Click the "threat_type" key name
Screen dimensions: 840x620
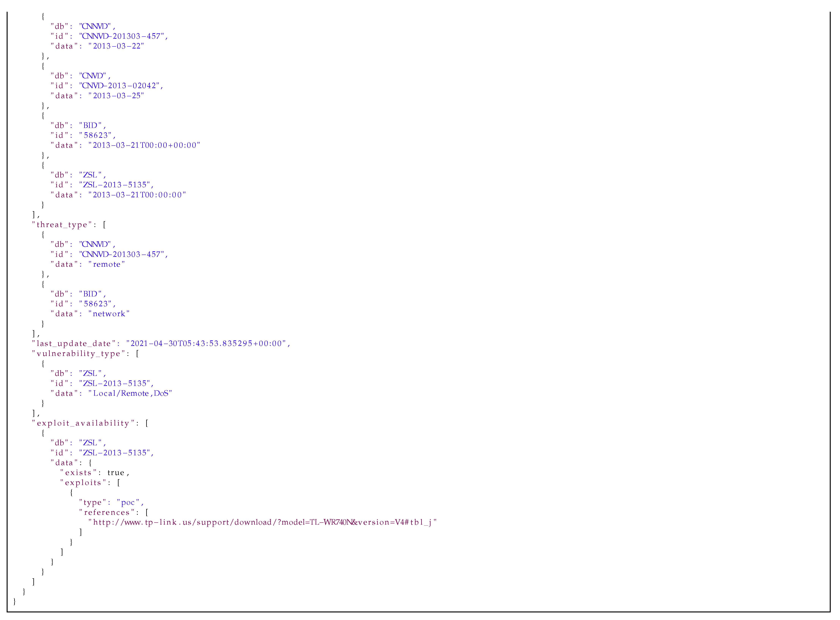tap(62, 225)
